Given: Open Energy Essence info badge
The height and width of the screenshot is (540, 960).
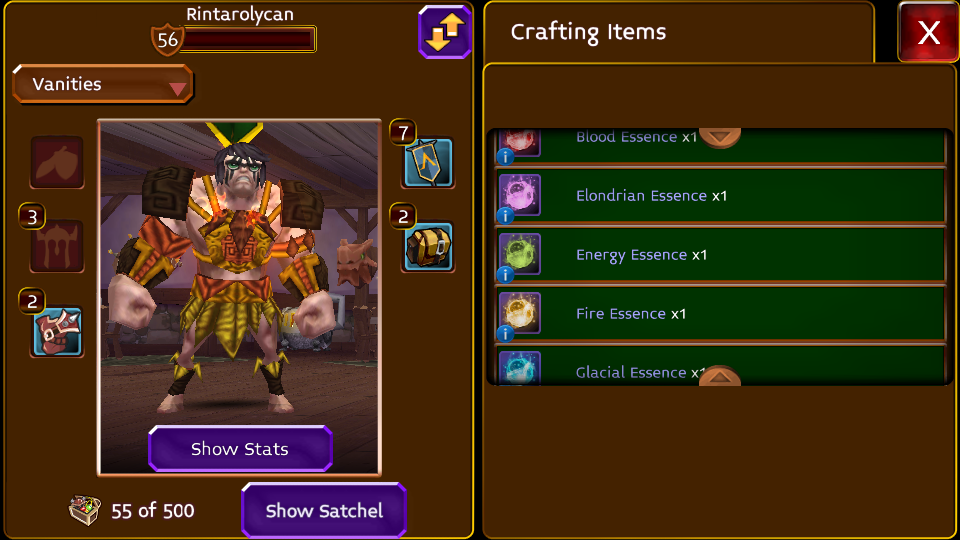Looking at the screenshot, I should coord(505,274).
